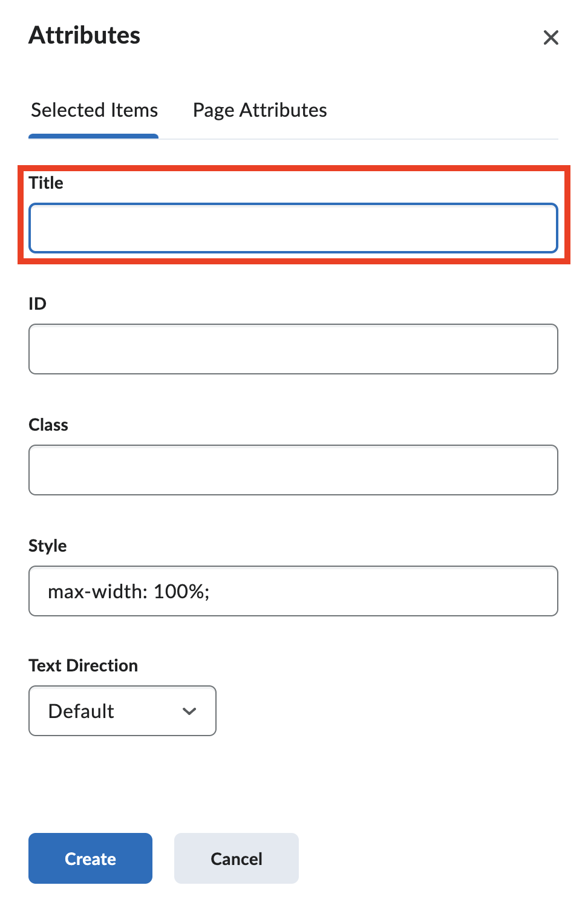Open the Page Attributes tab

tap(260, 110)
